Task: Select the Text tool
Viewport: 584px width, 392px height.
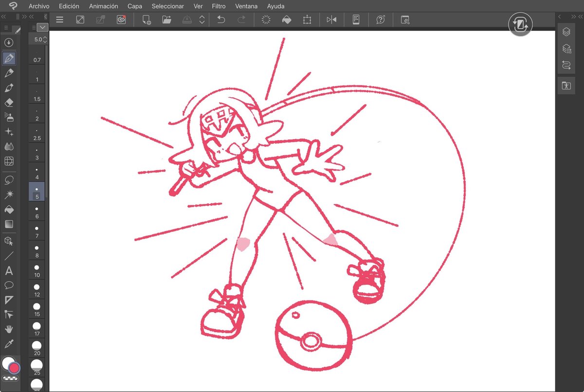Action: (9, 270)
